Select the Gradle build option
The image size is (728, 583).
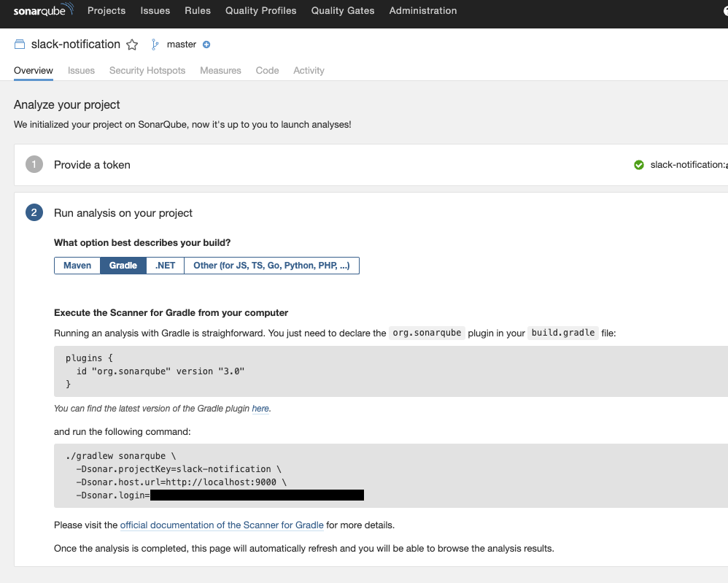tap(123, 266)
